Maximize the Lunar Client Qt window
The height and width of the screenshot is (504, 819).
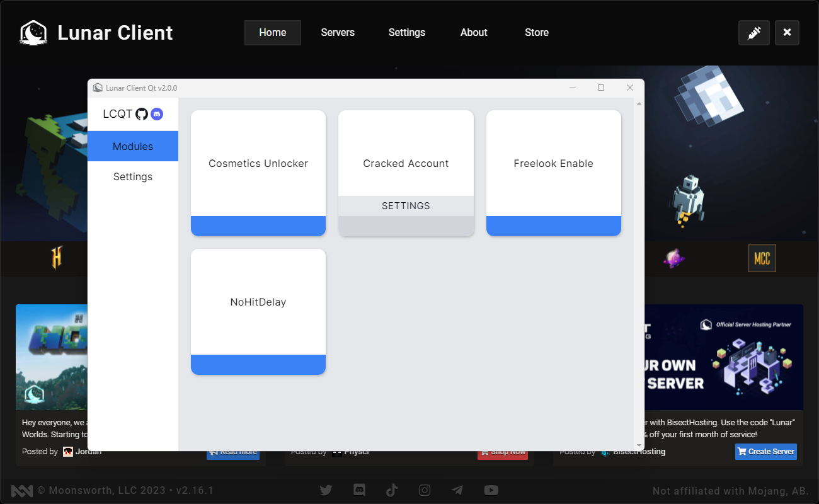(601, 88)
